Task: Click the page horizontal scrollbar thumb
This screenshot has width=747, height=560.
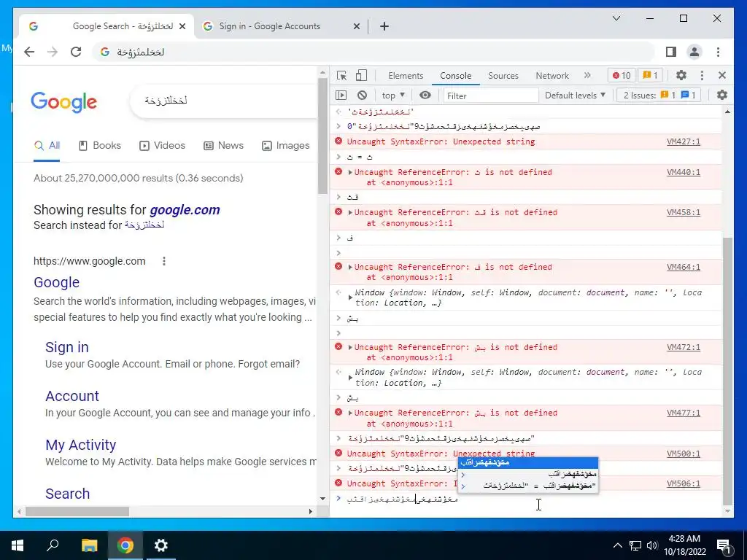Action: point(77,511)
